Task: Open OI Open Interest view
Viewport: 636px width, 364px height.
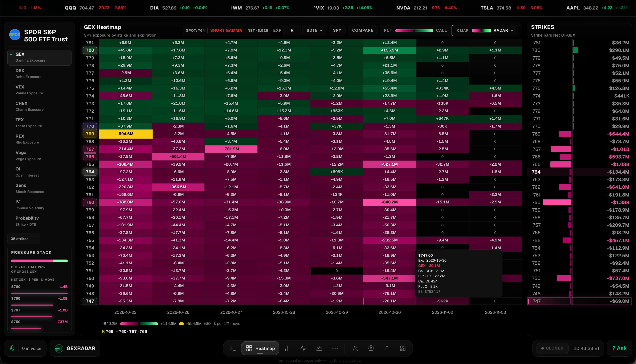Action: point(39,172)
